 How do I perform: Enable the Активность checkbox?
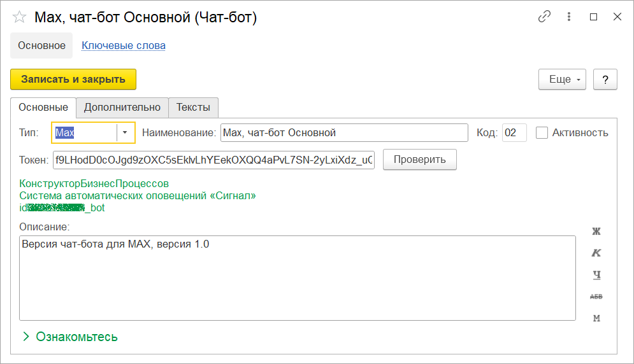pyautogui.click(x=542, y=132)
